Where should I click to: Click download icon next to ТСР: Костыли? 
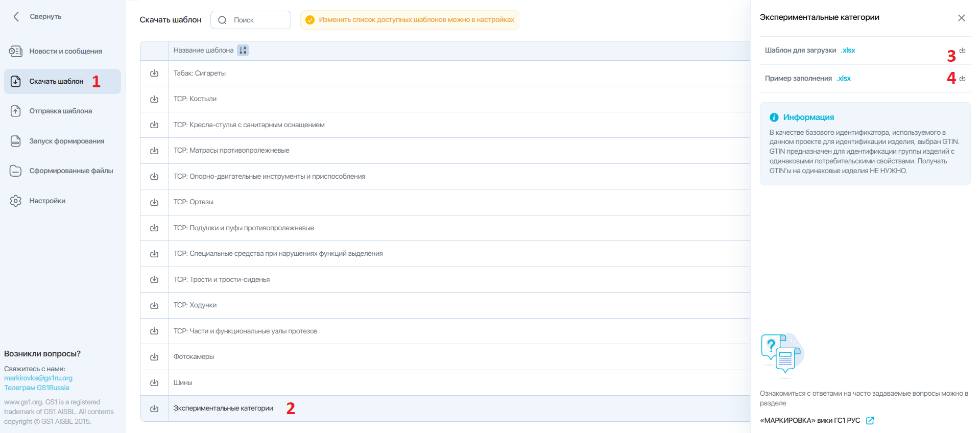[x=154, y=99]
